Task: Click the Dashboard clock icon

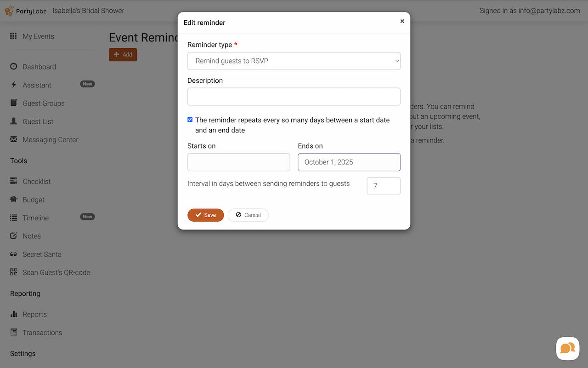Action: 14,67
